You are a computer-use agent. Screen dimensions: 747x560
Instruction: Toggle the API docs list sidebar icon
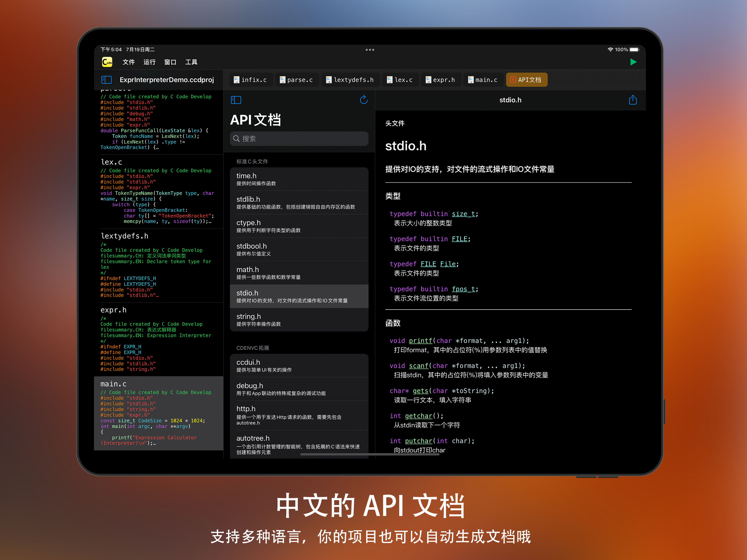pos(236,100)
